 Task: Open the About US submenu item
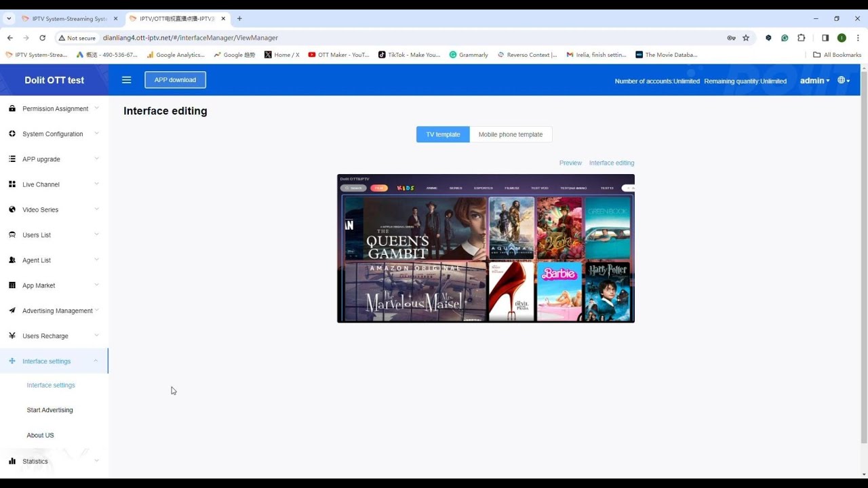(x=40, y=435)
